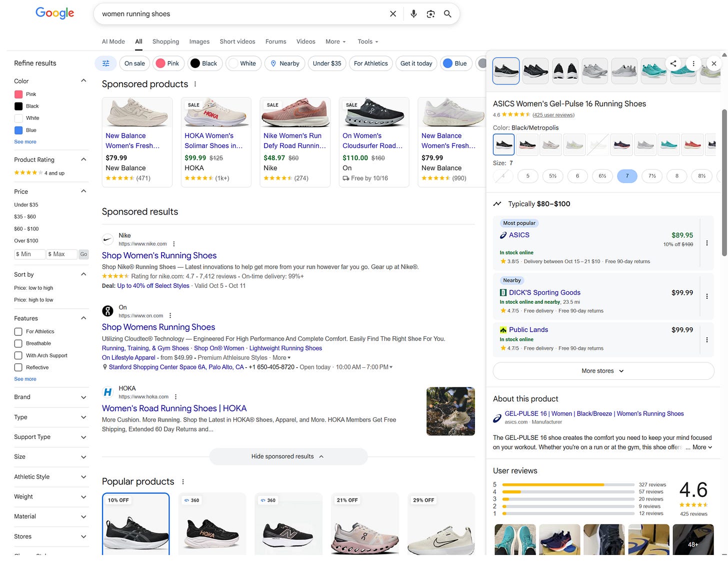Viewport: 728px width, 564px height.
Task: Switch to the Images tab
Action: coord(199,42)
